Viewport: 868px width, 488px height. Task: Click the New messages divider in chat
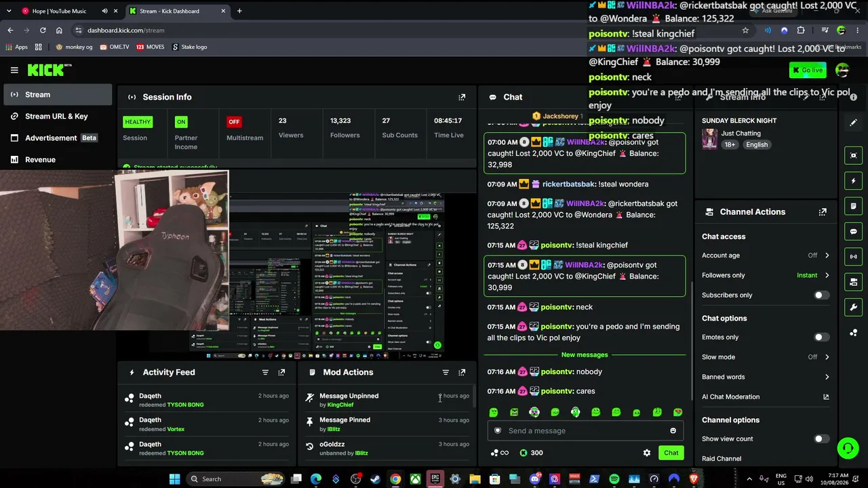pyautogui.click(x=585, y=355)
